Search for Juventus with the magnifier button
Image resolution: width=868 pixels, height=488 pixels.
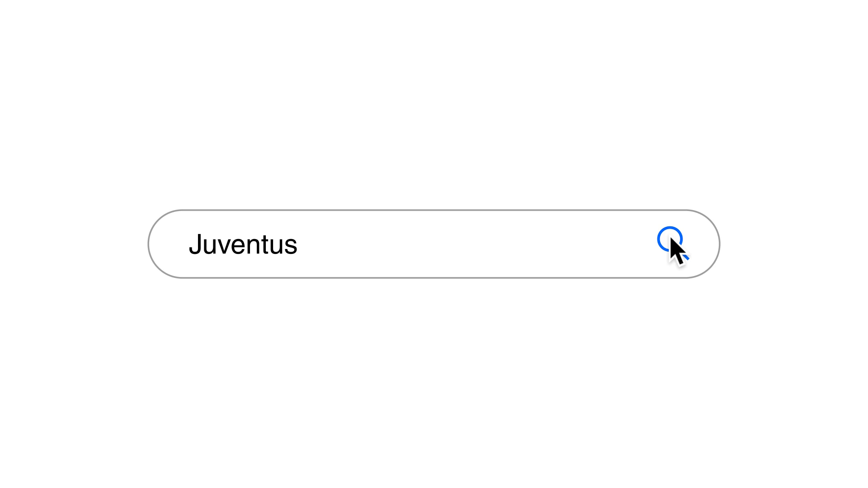670,240
